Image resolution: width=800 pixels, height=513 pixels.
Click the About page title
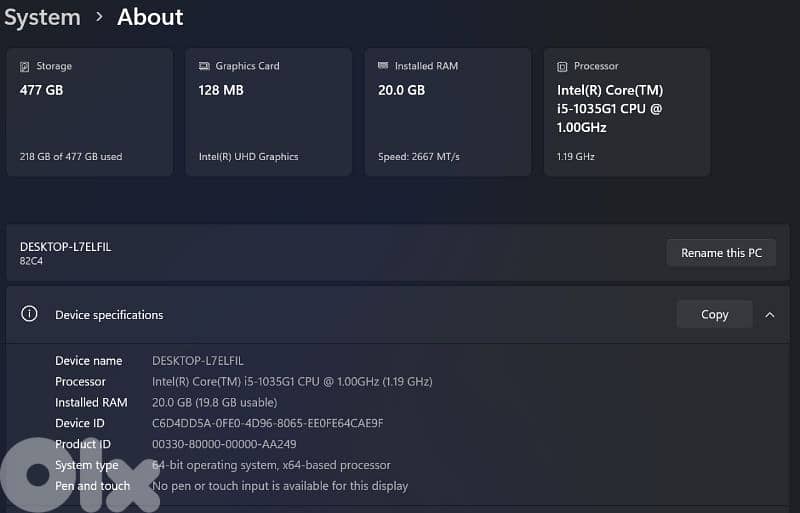[150, 17]
